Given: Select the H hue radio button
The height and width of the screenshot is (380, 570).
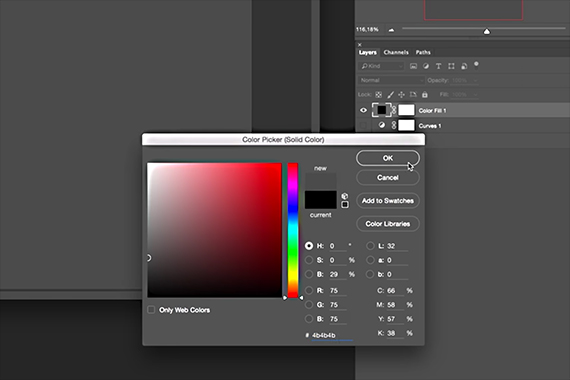Looking at the screenshot, I should pos(309,246).
